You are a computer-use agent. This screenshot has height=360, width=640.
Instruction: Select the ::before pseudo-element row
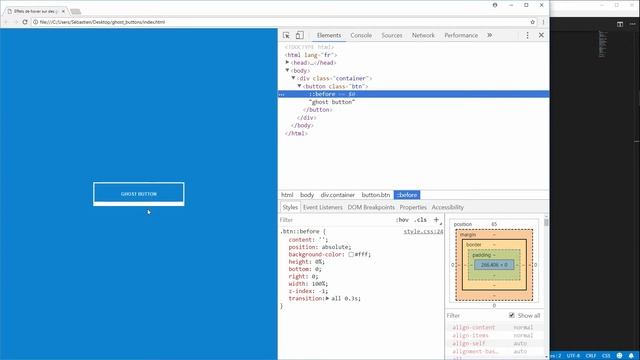click(413, 94)
